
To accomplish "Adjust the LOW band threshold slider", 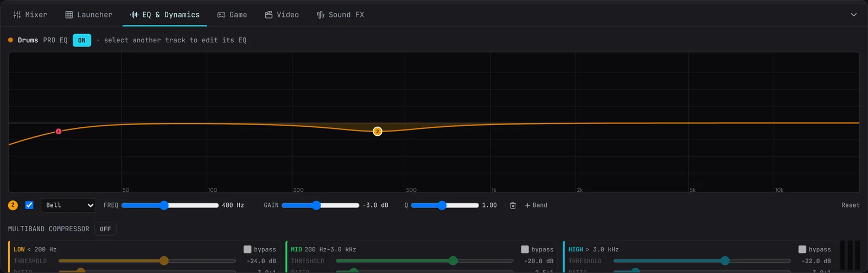I will click(147, 261).
